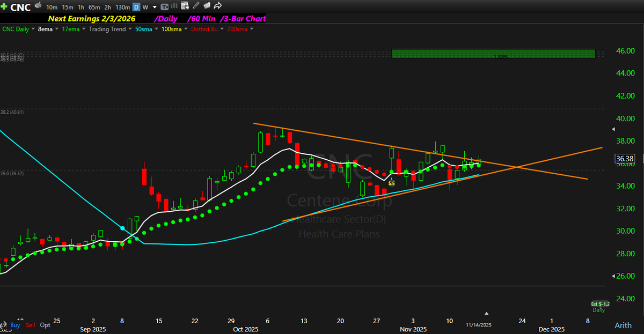The image size is (644, 334).
Task: Click the green 1.88% price target zone
Action: pos(493,54)
